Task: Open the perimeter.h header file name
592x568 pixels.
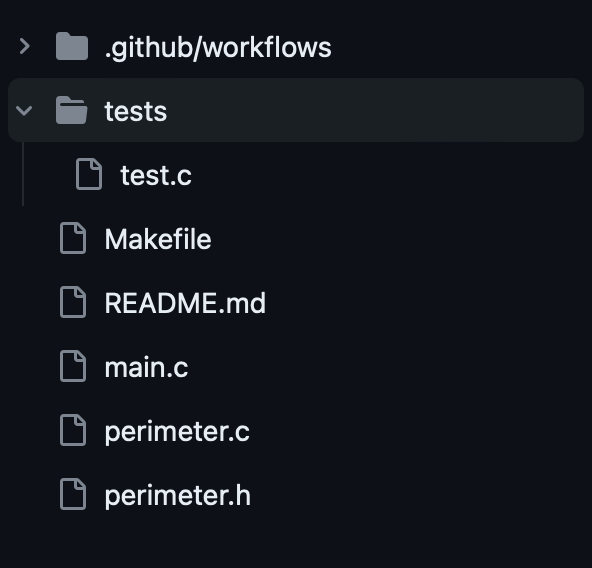Action: 177,495
